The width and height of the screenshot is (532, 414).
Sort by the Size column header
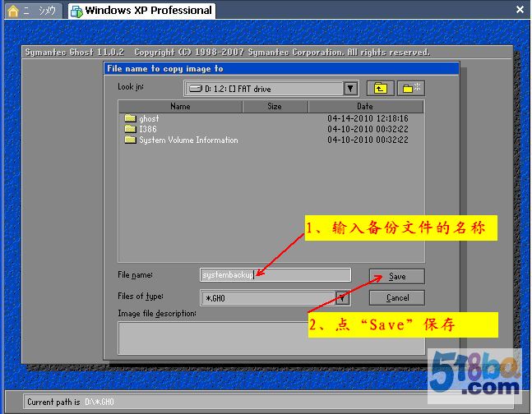point(275,107)
